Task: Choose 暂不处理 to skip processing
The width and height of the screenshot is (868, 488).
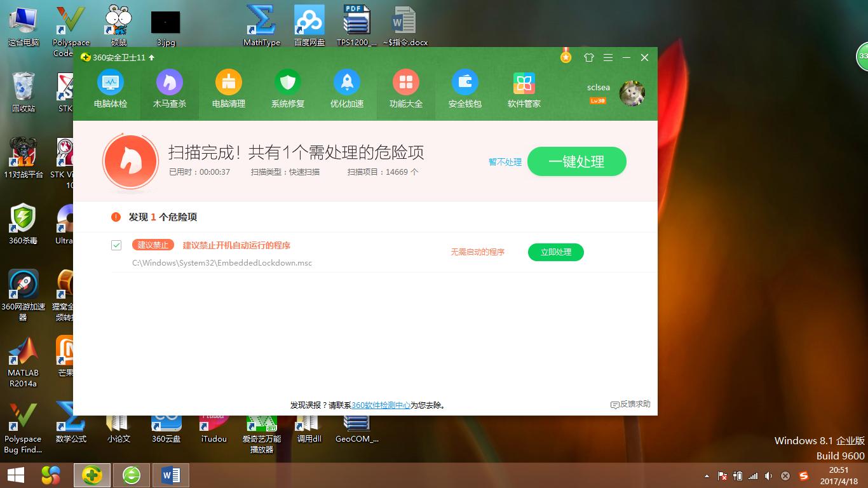Action: point(505,162)
